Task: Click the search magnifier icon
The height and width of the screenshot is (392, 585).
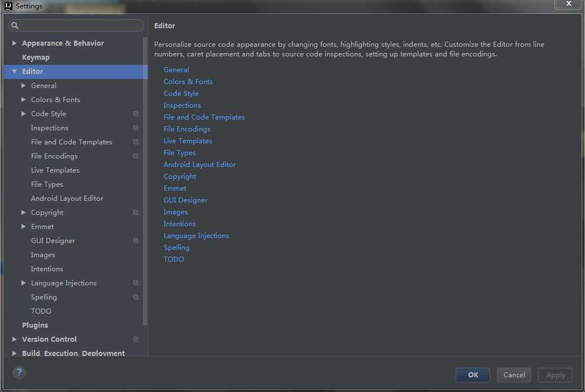Action: pyautogui.click(x=15, y=25)
